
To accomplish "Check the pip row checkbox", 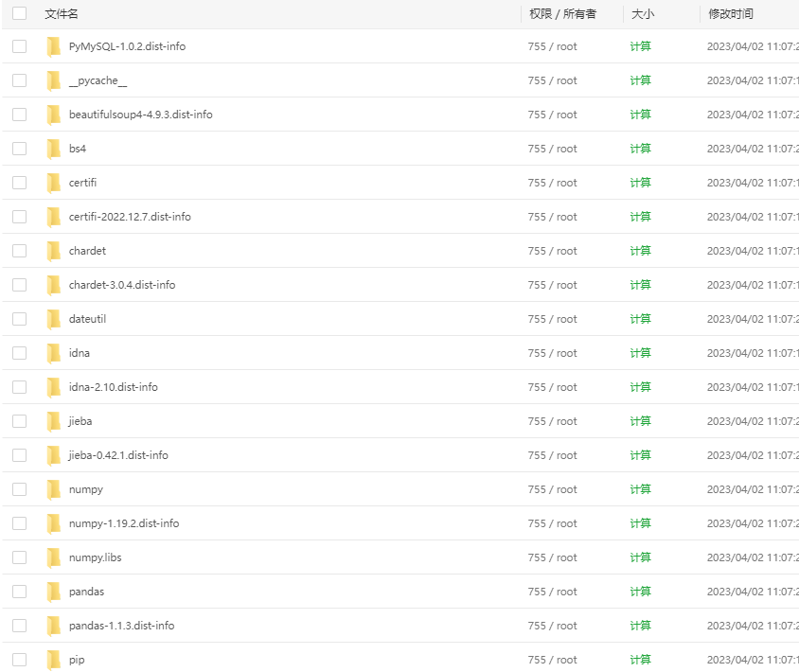I will 19,660.
